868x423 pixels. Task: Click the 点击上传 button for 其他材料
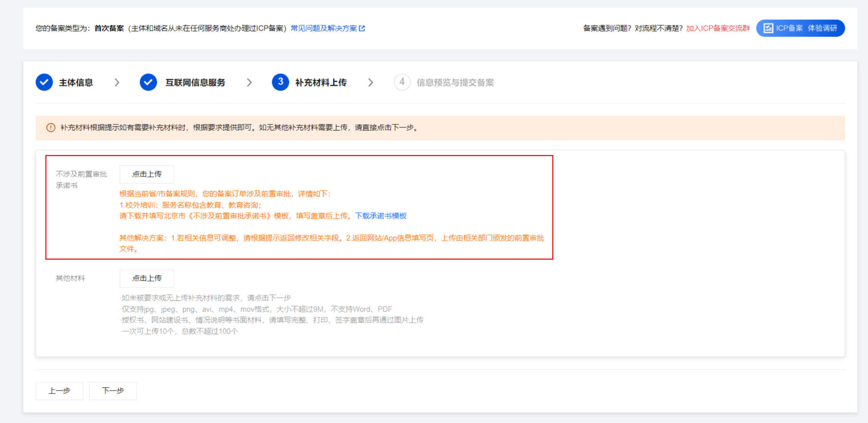click(x=147, y=278)
